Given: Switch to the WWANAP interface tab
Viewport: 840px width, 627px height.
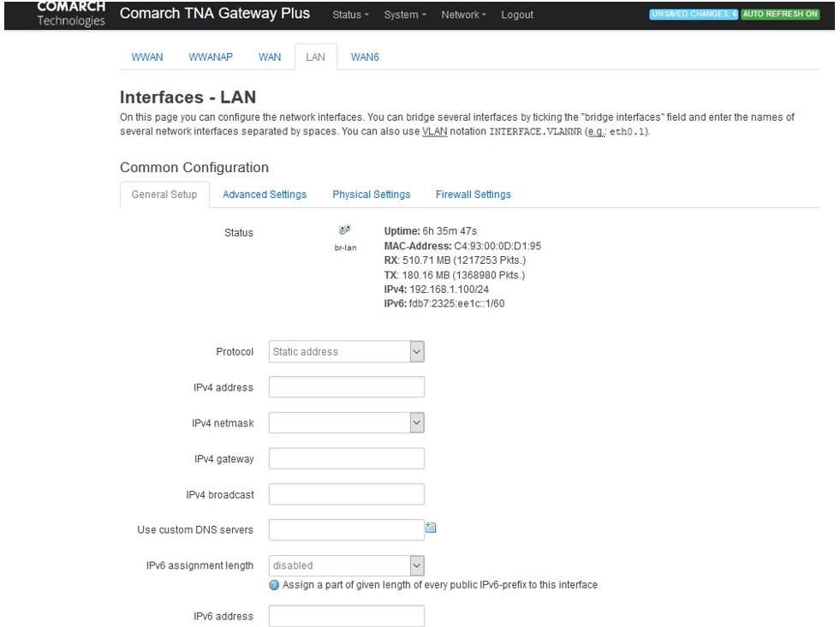Looking at the screenshot, I should point(211,57).
